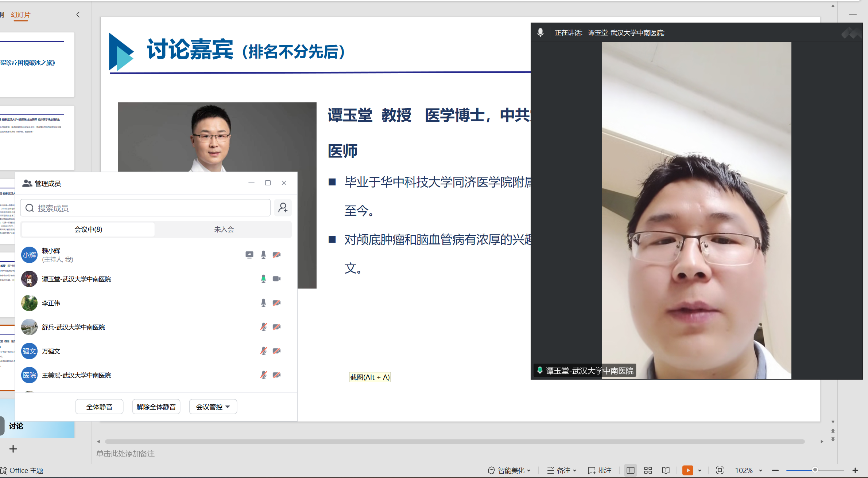Screen dimensions: 868x478
Task: Invite members with person-plus icon
Action: 283,208
